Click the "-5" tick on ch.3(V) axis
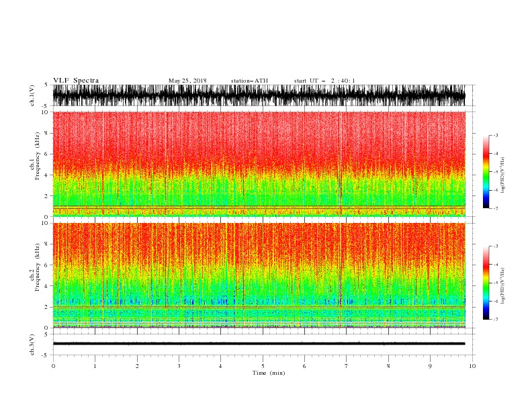The image size is (532, 411). coord(46,355)
